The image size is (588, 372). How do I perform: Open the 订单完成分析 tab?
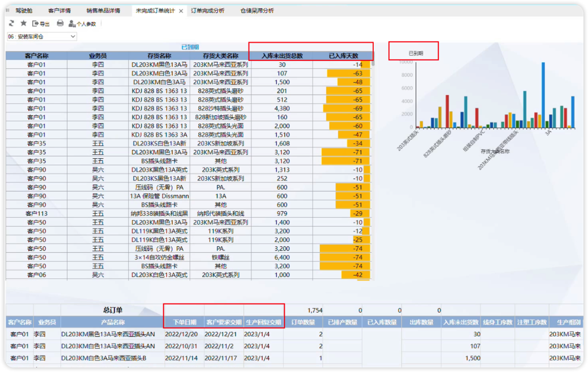pos(207,10)
